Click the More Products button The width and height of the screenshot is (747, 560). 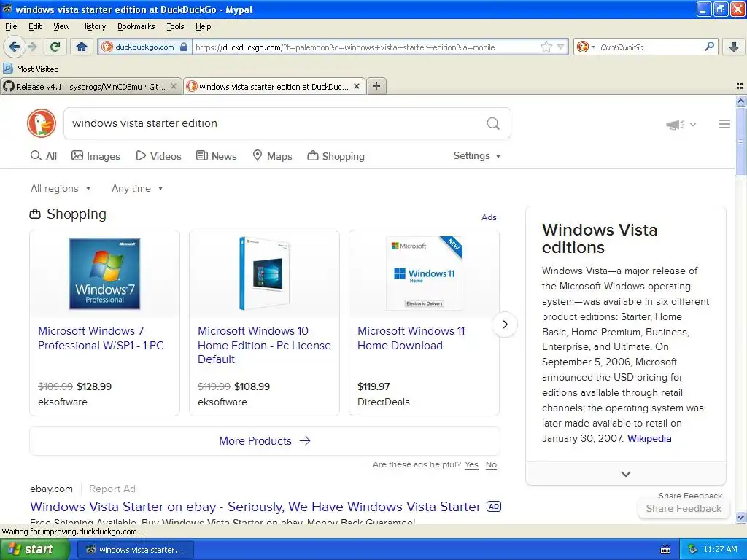(x=264, y=441)
